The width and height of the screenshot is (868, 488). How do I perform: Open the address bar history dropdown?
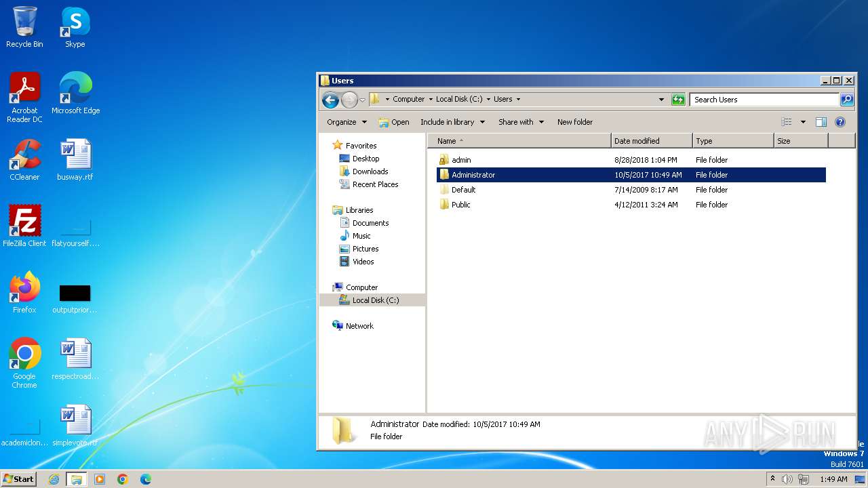(662, 100)
